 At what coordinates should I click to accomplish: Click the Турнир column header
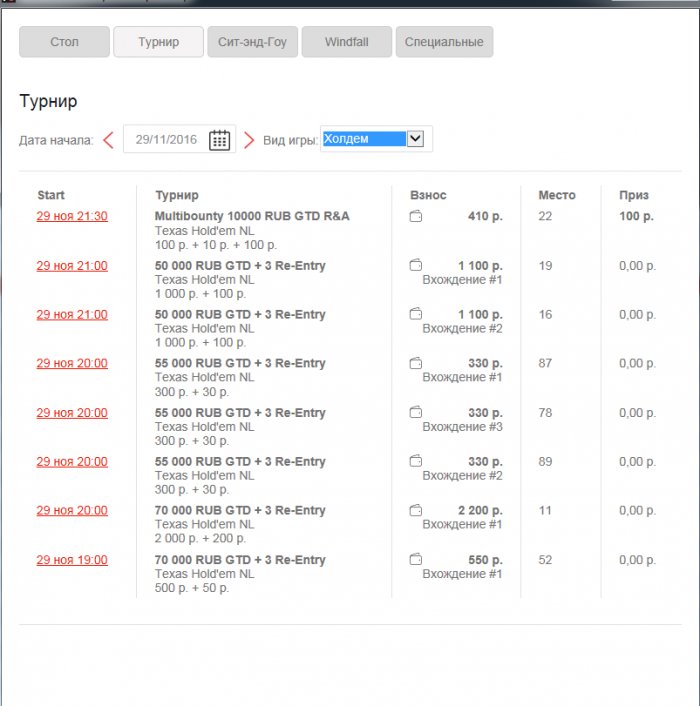177,195
